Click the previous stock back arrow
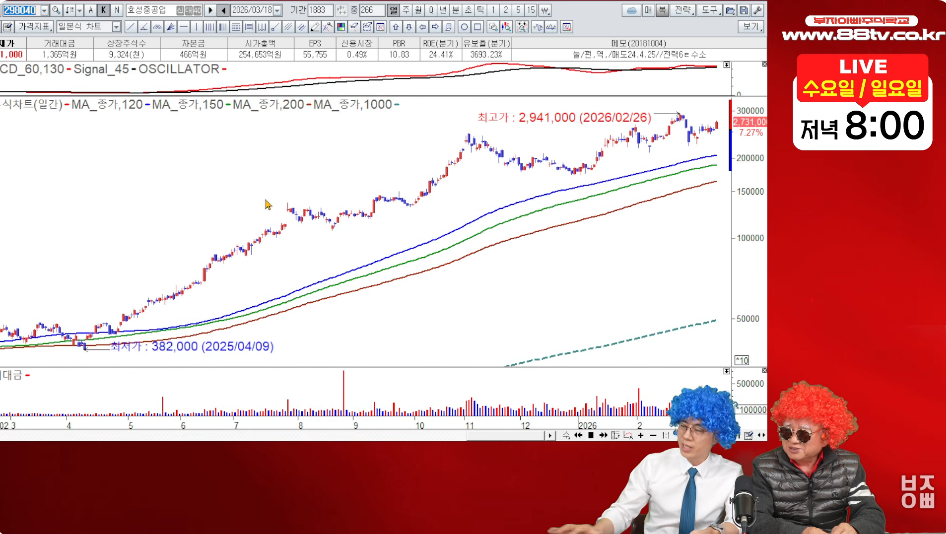Viewport: 946px width, 534px height. coord(223,10)
